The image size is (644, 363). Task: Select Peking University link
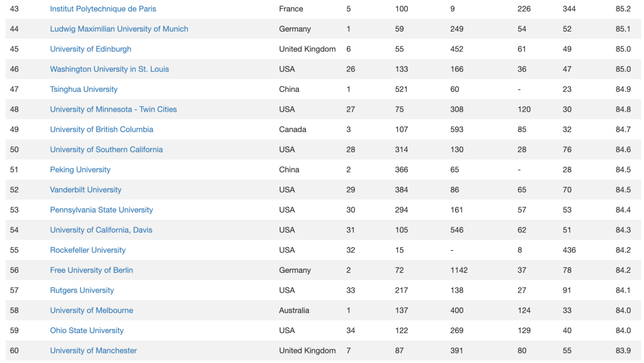[80, 170]
